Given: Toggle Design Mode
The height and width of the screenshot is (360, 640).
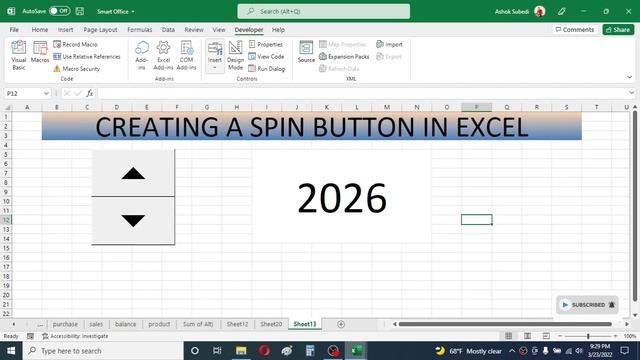Looking at the screenshot, I should [235, 56].
